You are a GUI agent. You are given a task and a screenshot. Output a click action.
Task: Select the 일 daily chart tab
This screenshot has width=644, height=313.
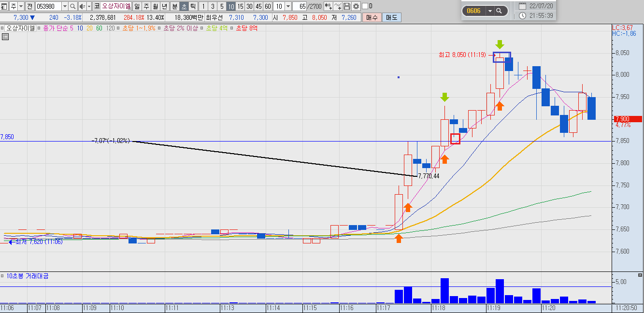(x=137, y=6)
